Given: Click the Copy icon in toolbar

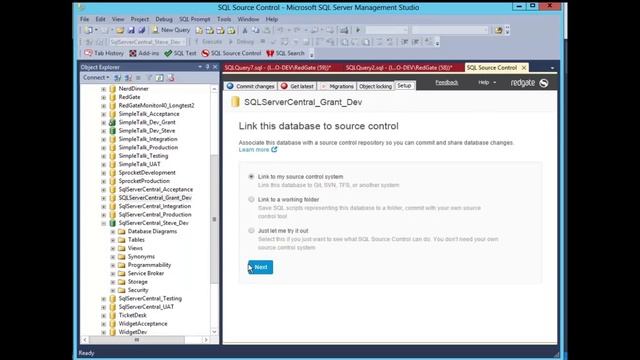Looking at the screenshot, I should (256, 30).
